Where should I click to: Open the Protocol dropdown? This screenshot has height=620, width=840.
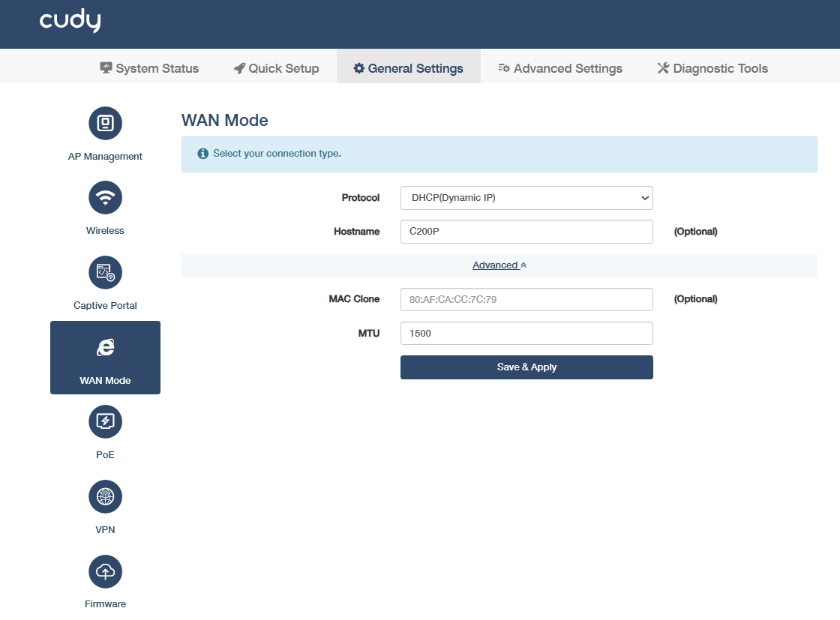(526, 198)
